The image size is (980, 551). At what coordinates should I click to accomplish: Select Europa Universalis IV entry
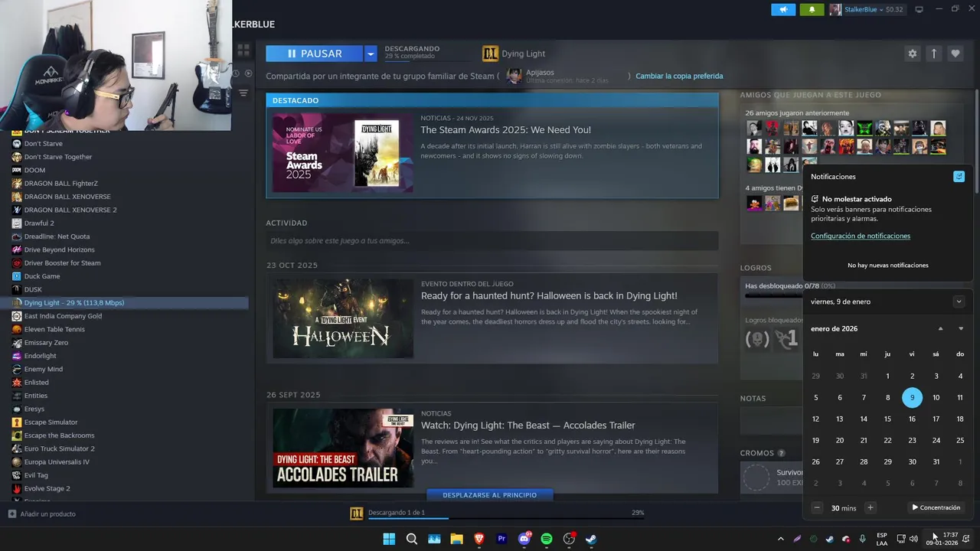pyautogui.click(x=57, y=462)
